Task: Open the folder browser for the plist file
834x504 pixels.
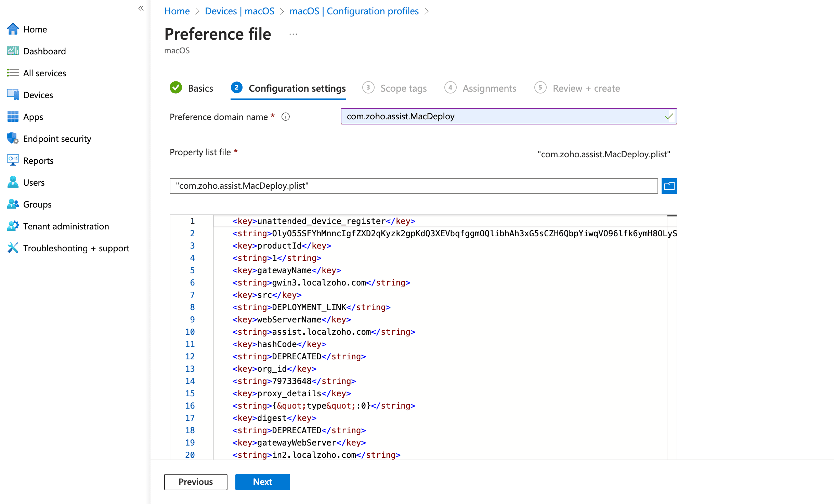Action: 669,186
